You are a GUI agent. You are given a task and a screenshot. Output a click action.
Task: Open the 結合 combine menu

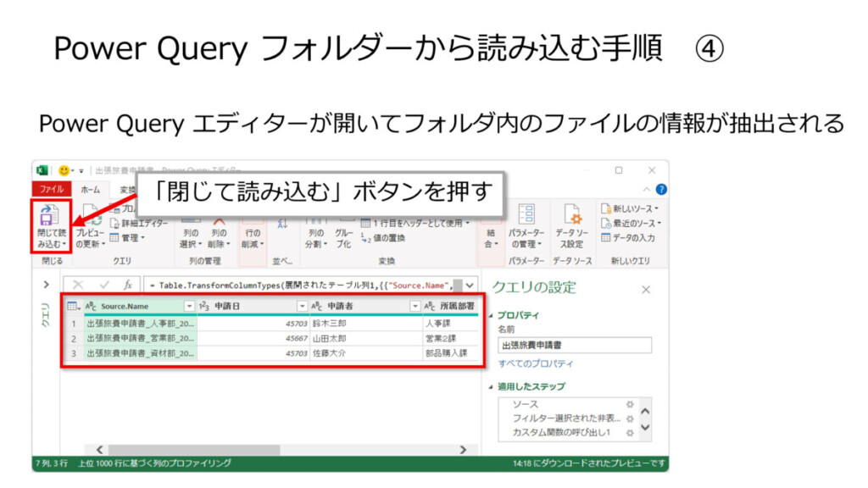(491, 238)
